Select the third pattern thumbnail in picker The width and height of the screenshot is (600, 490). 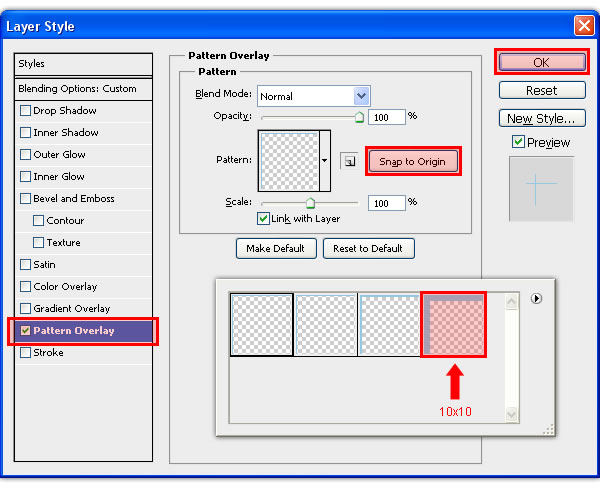tap(389, 325)
